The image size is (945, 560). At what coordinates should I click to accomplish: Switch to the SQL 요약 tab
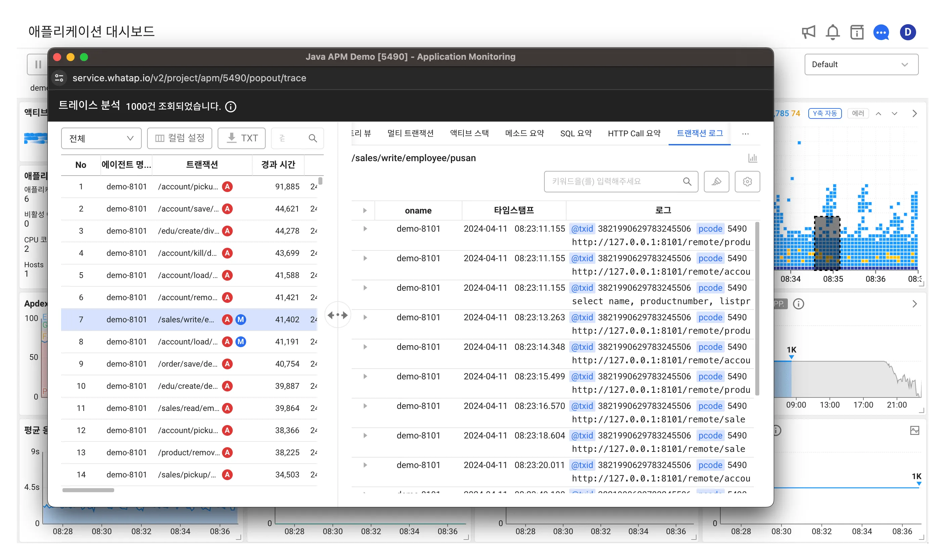tap(576, 134)
